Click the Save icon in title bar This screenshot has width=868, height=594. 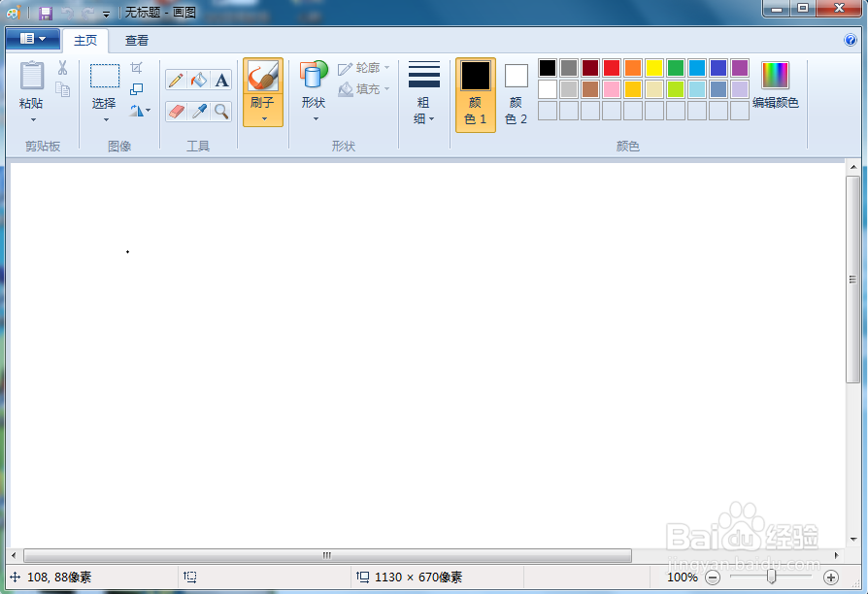(46, 13)
